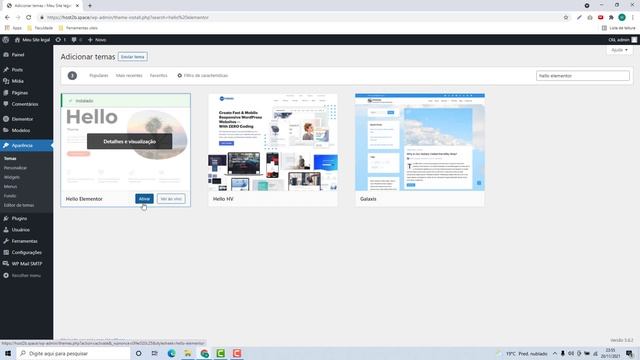Open Aparência in the sidebar
This screenshot has width=640, height=360.
tap(22, 146)
